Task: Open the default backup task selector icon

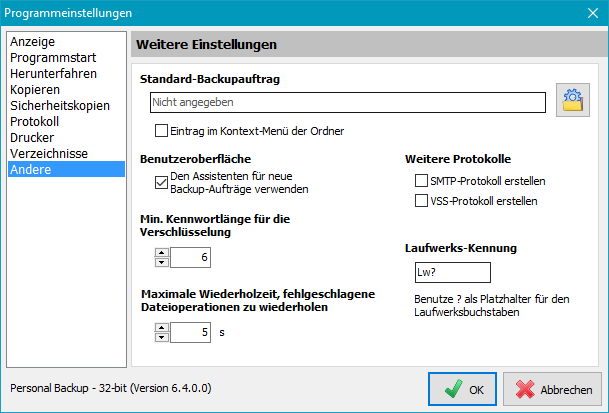Action: [572, 100]
